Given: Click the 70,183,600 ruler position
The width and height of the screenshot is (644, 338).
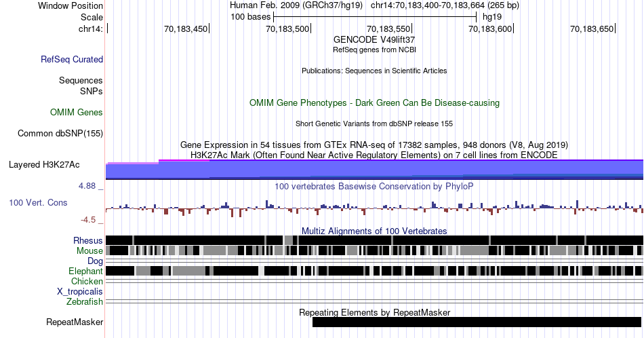Looking at the screenshot, I should click(x=490, y=29).
